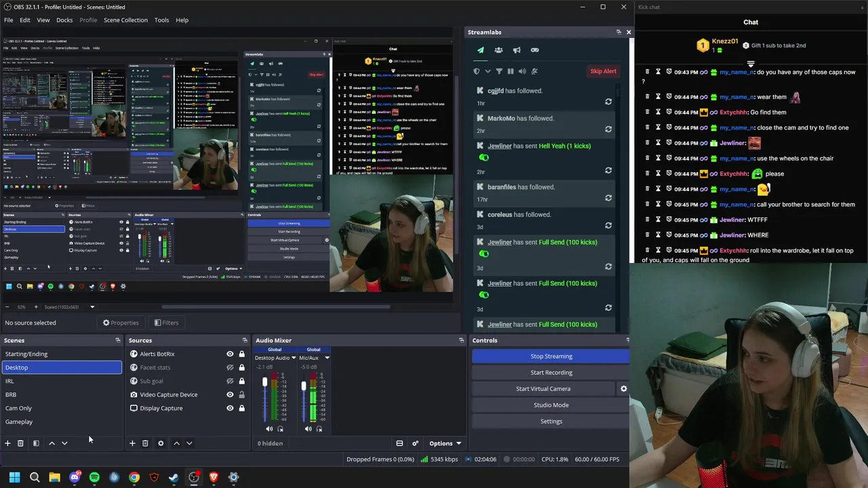Mute Desktop Audio speaker icon
Viewport: 868px width, 488px height.
269,429
